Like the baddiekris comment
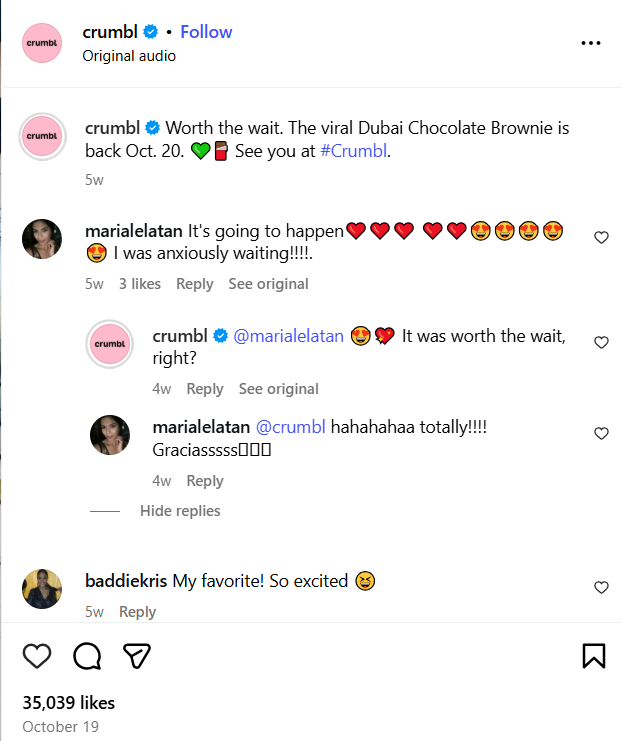Screen dimensions: 622x741 601,587
